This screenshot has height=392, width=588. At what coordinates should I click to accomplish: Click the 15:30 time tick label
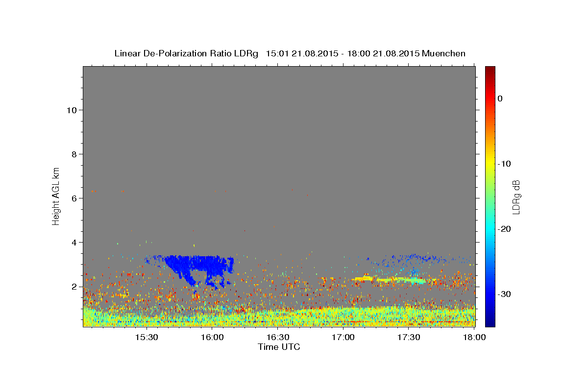pyautogui.click(x=147, y=337)
